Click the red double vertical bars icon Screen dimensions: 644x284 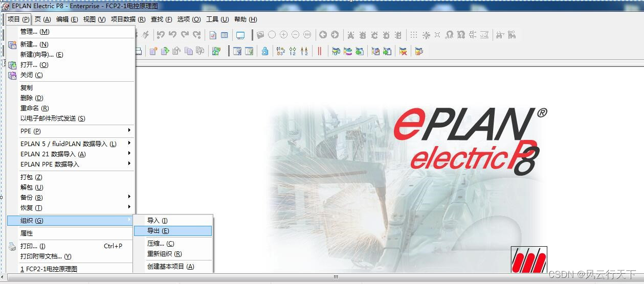(x=320, y=51)
